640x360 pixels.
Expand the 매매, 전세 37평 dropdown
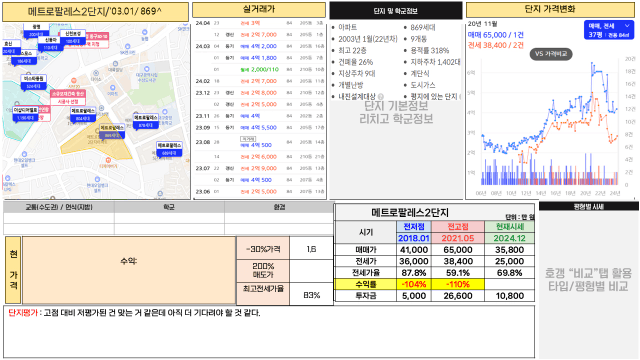click(609, 30)
